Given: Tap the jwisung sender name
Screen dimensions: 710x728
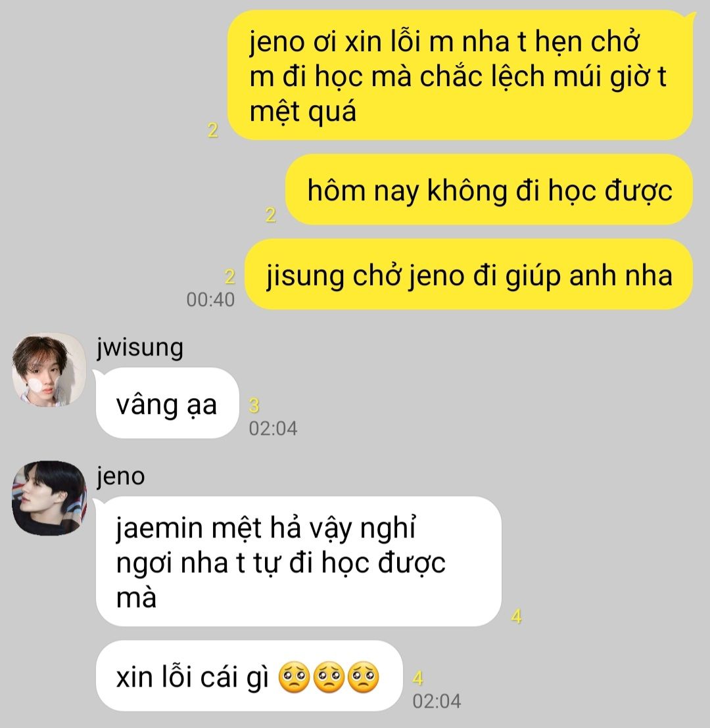Looking at the screenshot, I should point(140,348).
